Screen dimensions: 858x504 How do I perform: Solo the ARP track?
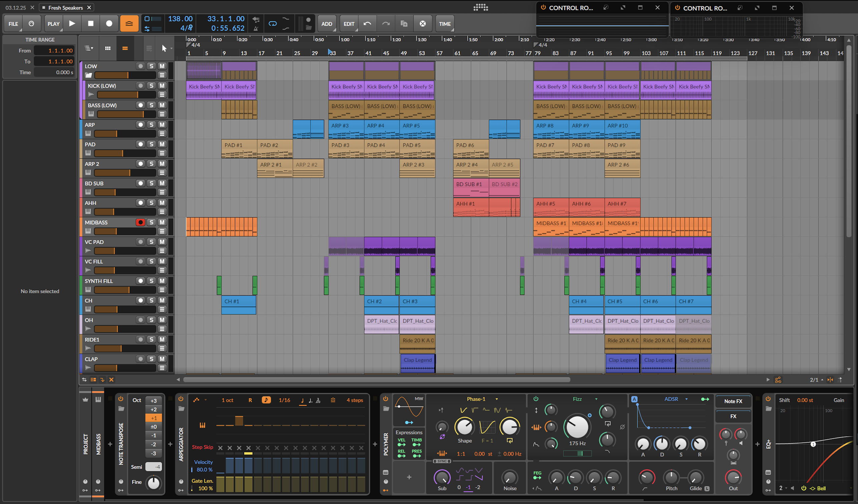(x=151, y=125)
